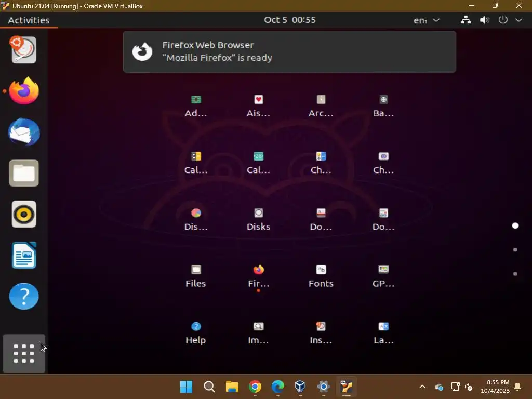Open the Windows notification bell
Viewport: 532px width, 399px height.
(517, 387)
